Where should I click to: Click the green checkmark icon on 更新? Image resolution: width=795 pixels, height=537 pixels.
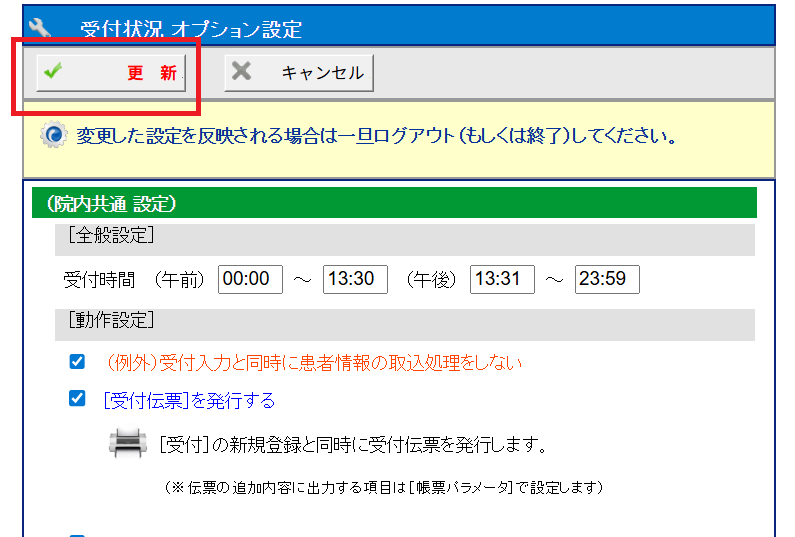(x=53, y=72)
